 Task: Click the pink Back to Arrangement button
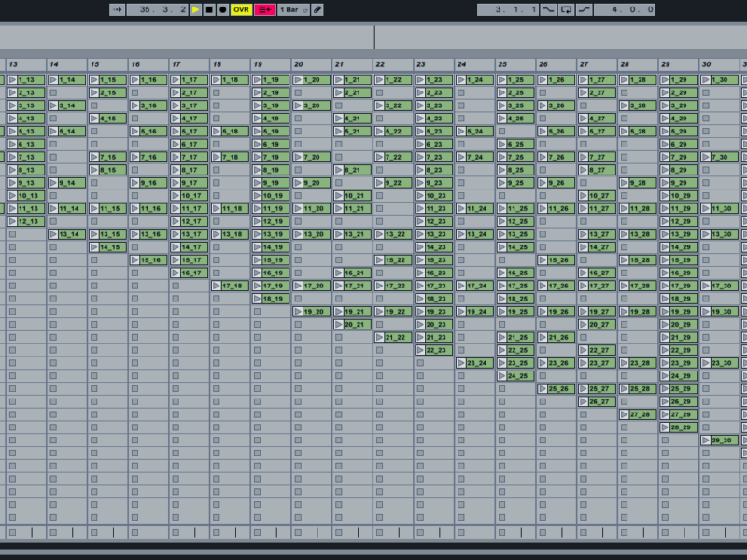coord(264,9)
